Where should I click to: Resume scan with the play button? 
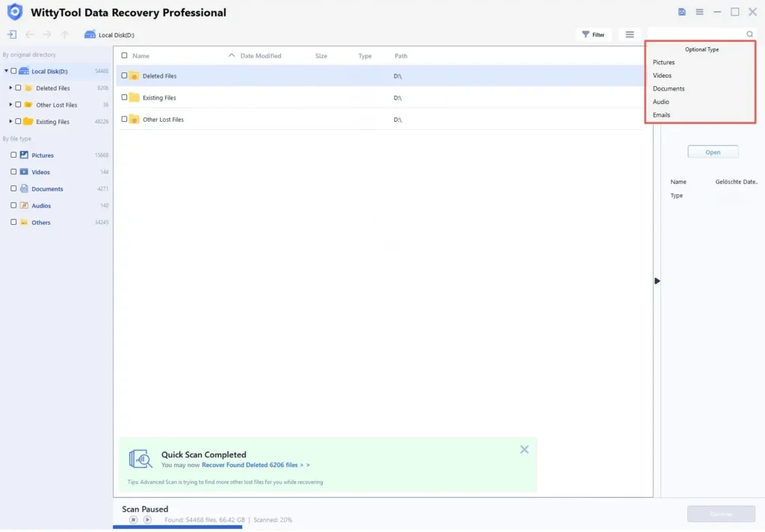[x=147, y=519]
